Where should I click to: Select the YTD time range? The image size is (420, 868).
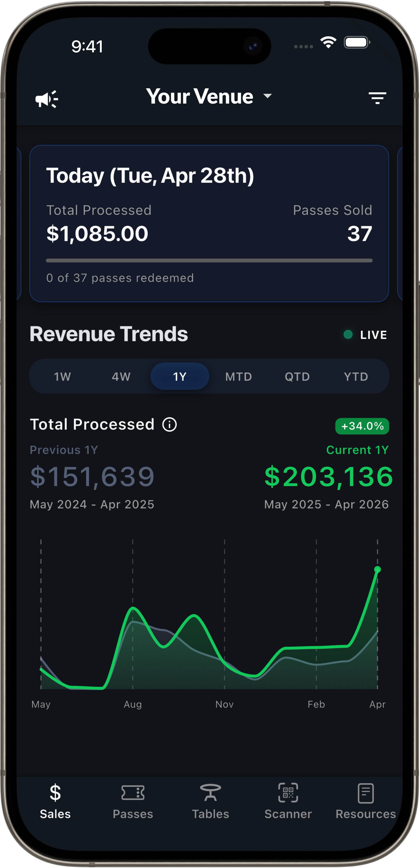tap(356, 376)
